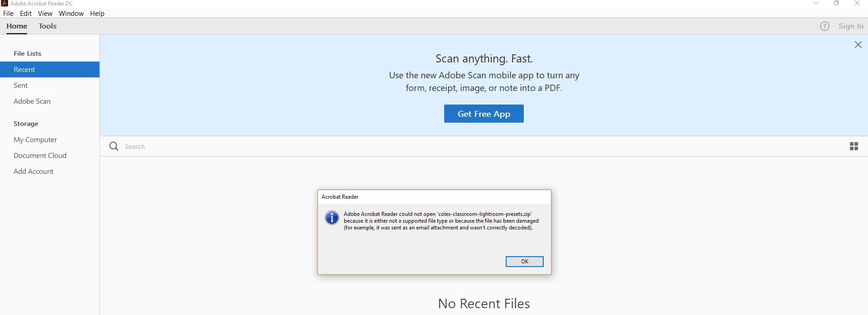
Task: Click the 'File Lists' section header
Action: coord(28,53)
